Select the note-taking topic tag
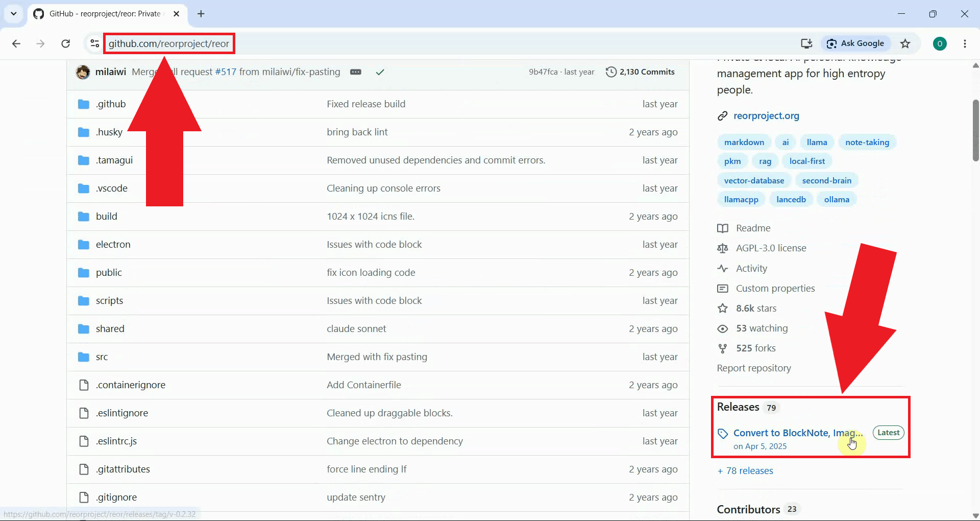Image resolution: width=980 pixels, height=521 pixels. point(867,143)
